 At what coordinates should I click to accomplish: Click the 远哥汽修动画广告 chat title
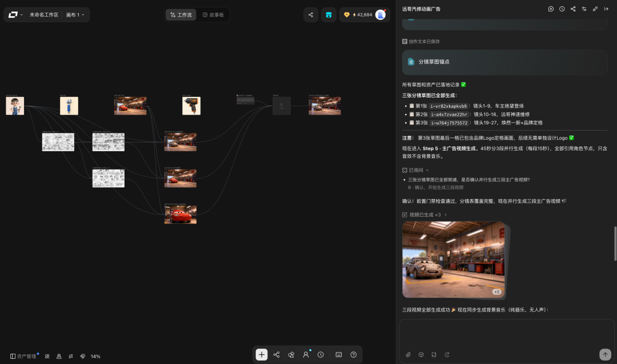click(421, 9)
